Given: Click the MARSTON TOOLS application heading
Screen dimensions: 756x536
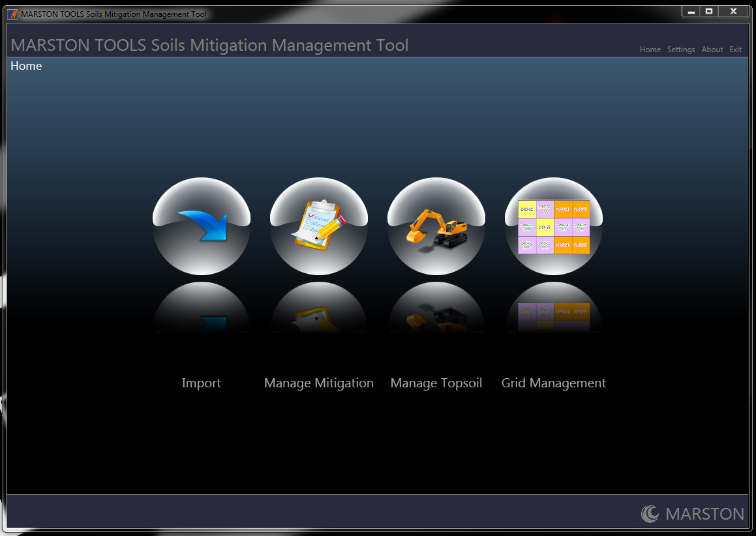Looking at the screenshot, I should coord(210,45).
